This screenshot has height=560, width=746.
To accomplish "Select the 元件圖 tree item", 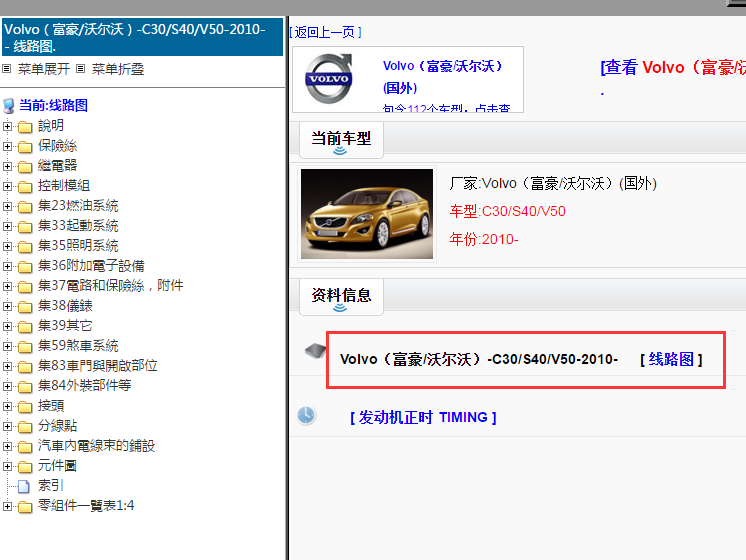I will pos(57,465).
